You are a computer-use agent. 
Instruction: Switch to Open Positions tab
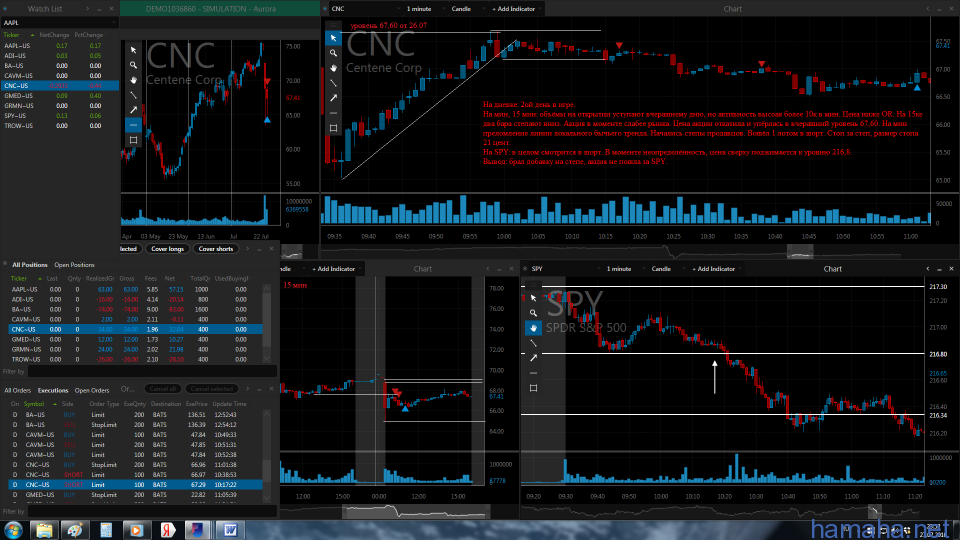tap(74, 265)
